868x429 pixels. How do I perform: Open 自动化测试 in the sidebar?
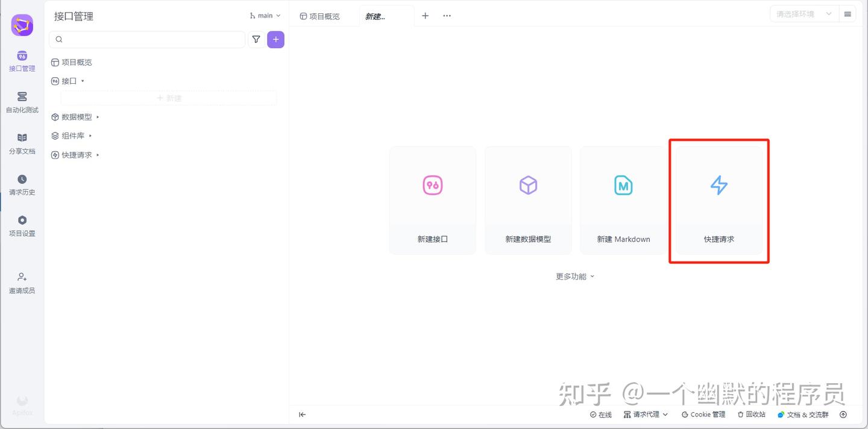coord(22,102)
